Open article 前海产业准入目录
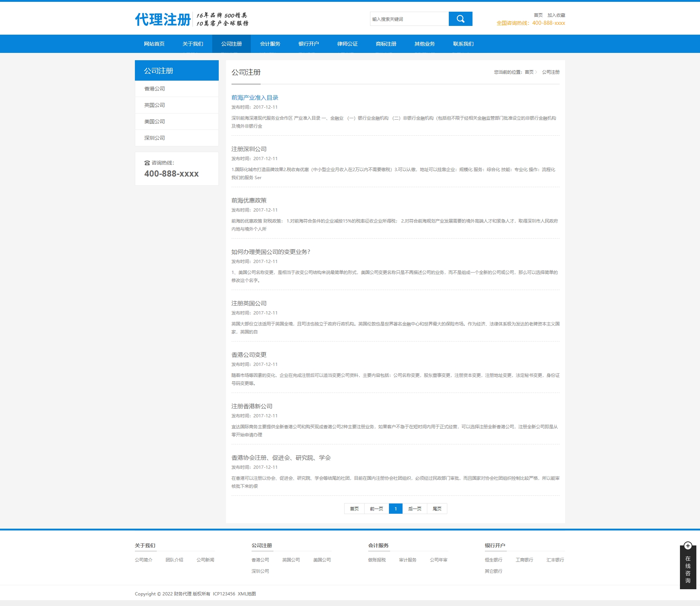The width and height of the screenshot is (700, 606). point(255,98)
